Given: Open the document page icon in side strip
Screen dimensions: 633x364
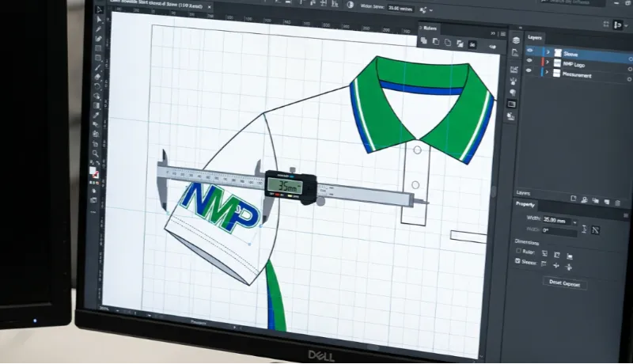Looking at the screenshot, I should pos(515,53).
